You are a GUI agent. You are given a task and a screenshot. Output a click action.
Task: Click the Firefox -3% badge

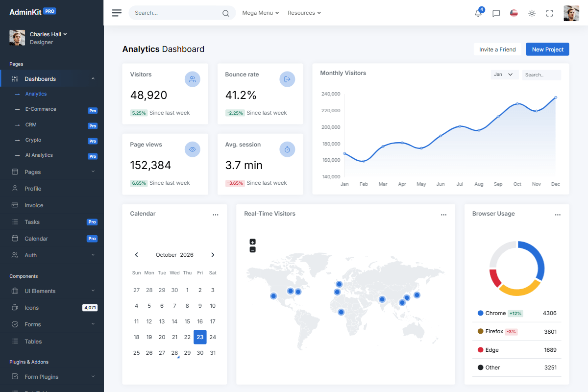point(511,332)
